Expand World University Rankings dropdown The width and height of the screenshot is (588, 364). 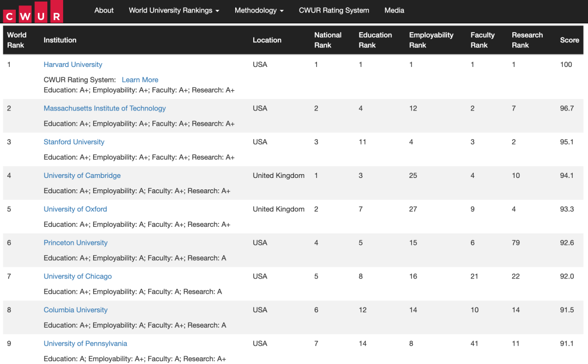click(174, 10)
